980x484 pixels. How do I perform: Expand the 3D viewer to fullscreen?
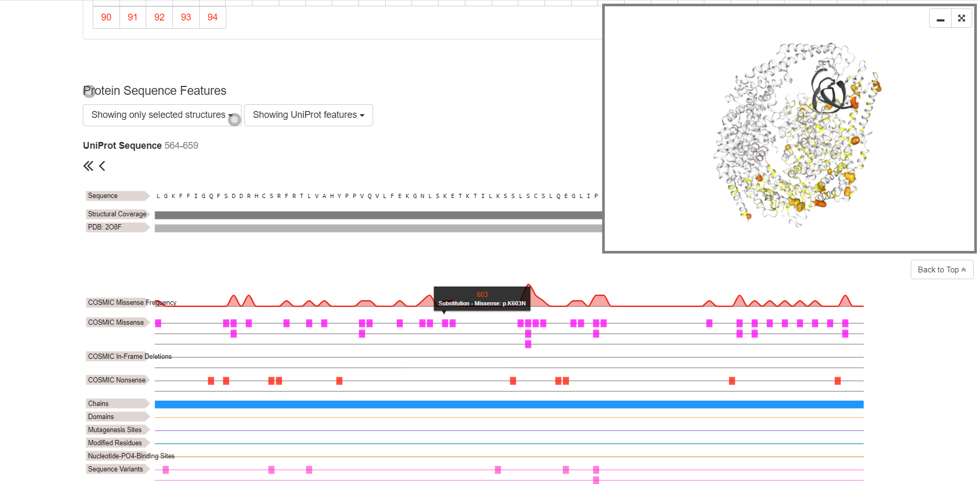pyautogui.click(x=961, y=18)
